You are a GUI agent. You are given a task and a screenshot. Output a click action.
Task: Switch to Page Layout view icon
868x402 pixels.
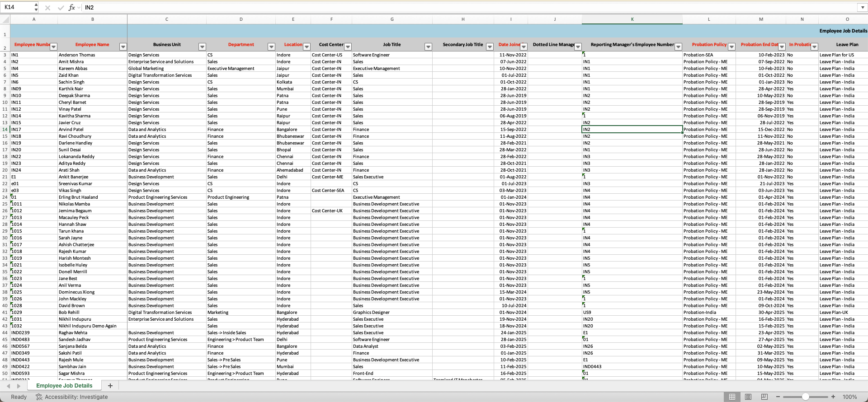[x=748, y=397]
